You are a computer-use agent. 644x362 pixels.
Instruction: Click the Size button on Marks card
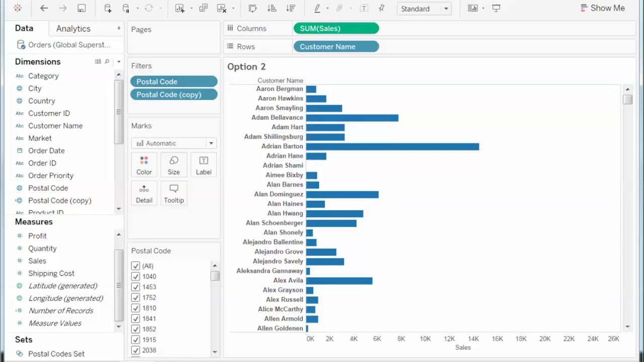174,165
